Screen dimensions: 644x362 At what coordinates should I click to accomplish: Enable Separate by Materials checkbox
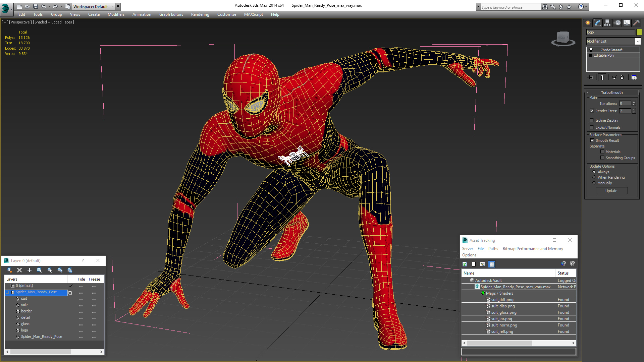[x=602, y=152]
